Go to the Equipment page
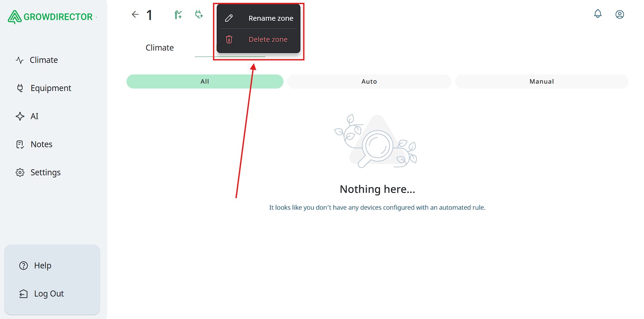The width and height of the screenshot is (644, 319). pos(51,88)
